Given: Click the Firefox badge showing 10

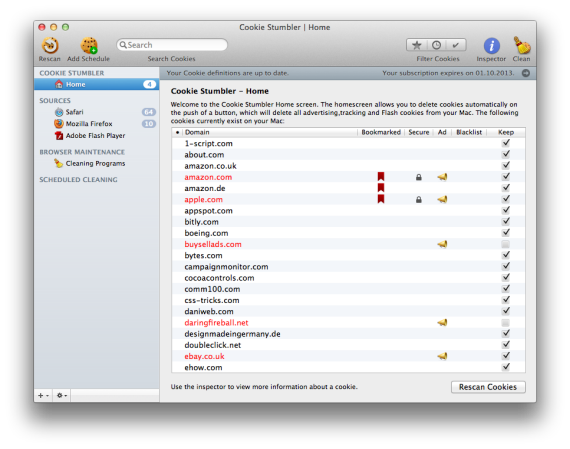Looking at the screenshot, I should [149, 124].
